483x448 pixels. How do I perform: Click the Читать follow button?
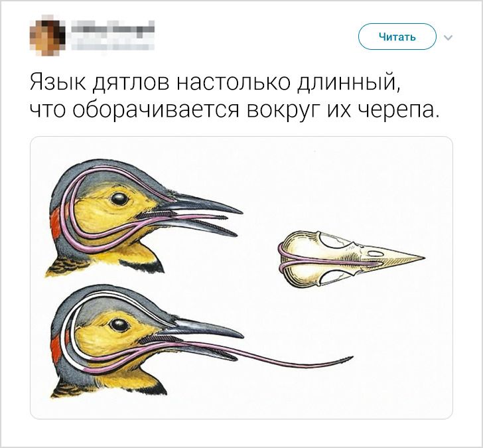click(x=397, y=37)
